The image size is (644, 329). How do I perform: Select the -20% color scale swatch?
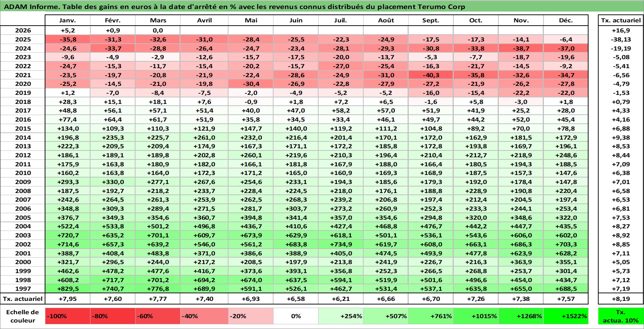pyautogui.click(x=251, y=316)
